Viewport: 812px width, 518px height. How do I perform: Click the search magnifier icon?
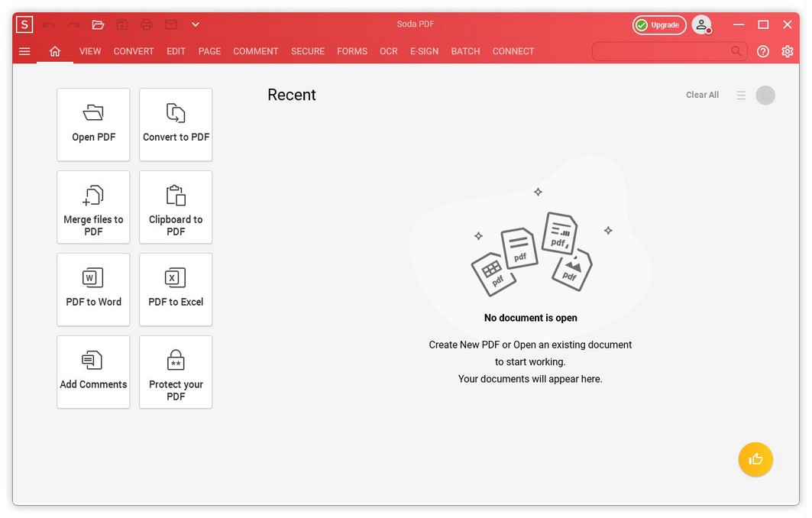pyautogui.click(x=736, y=50)
